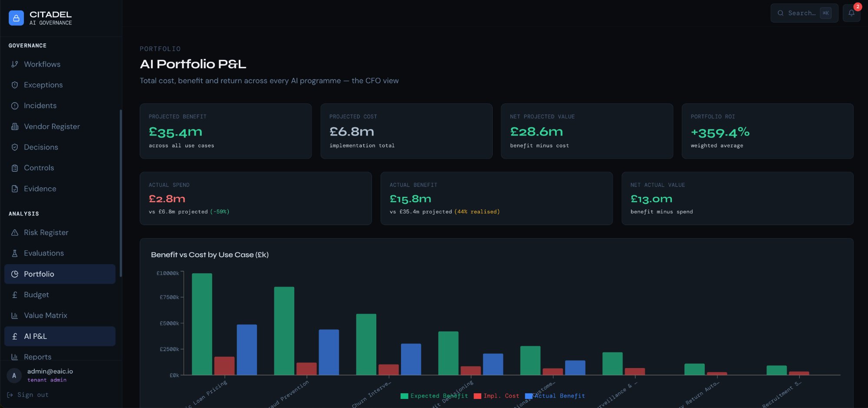868x408 pixels.
Task: Click the Evidence document icon
Action: pyautogui.click(x=14, y=189)
